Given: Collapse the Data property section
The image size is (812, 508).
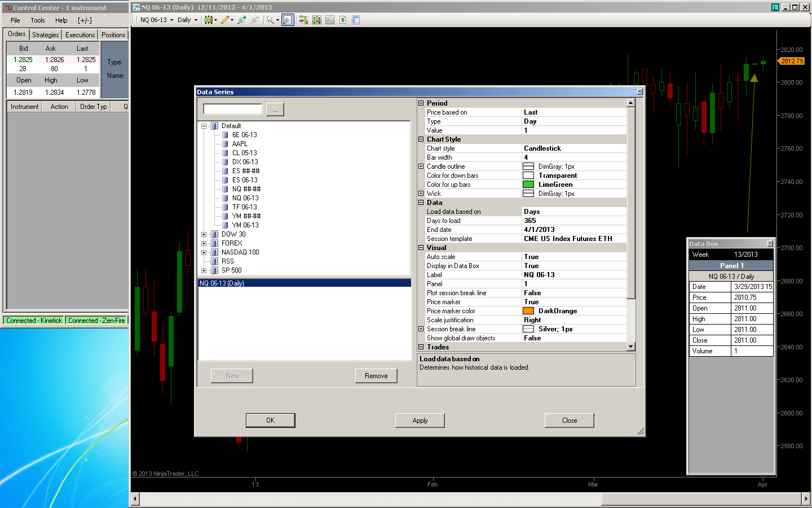Looking at the screenshot, I should click(x=421, y=203).
